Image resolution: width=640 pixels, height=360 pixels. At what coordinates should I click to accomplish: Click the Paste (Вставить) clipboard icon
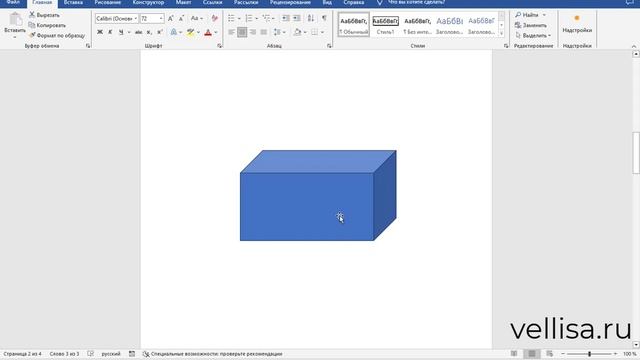pos(15,20)
